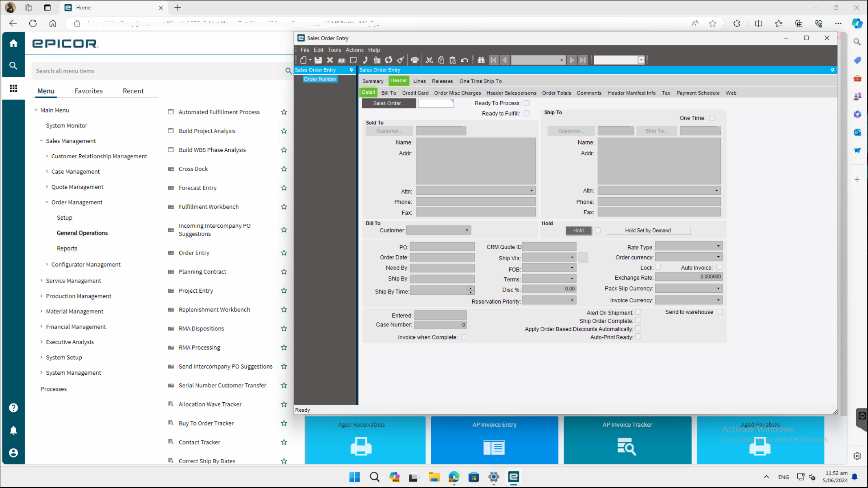
Task: Click the New document toolbar icon
Action: coord(304,60)
